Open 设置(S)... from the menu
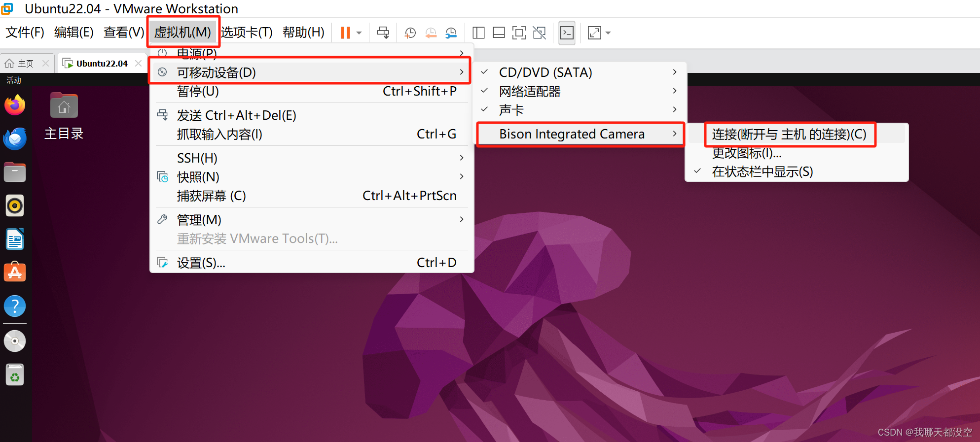The height and width of the screenshot is (442, 980). 311,263
